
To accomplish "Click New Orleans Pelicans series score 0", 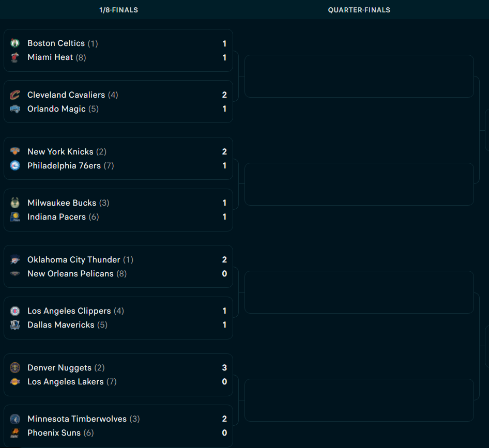I will point(224,273).
